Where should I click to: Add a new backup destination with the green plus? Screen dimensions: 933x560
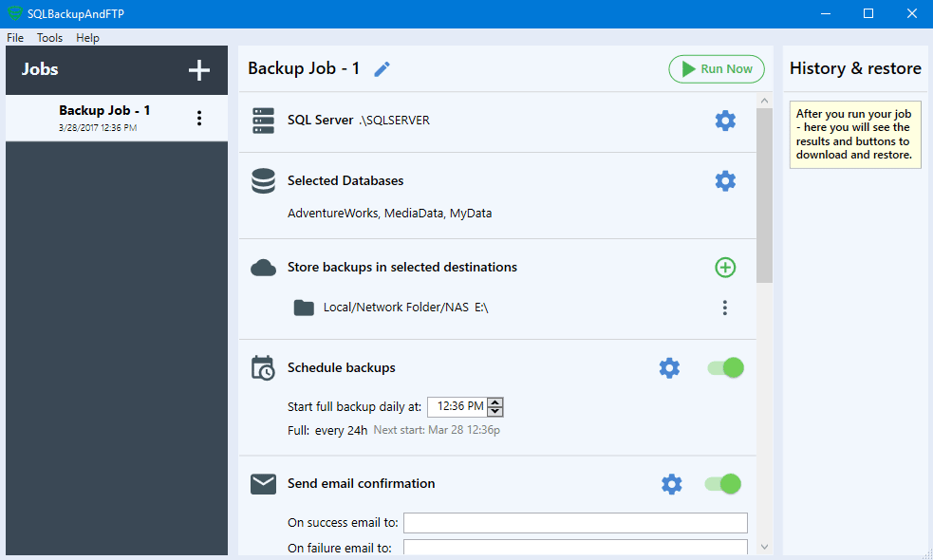(x=724, y=267)
